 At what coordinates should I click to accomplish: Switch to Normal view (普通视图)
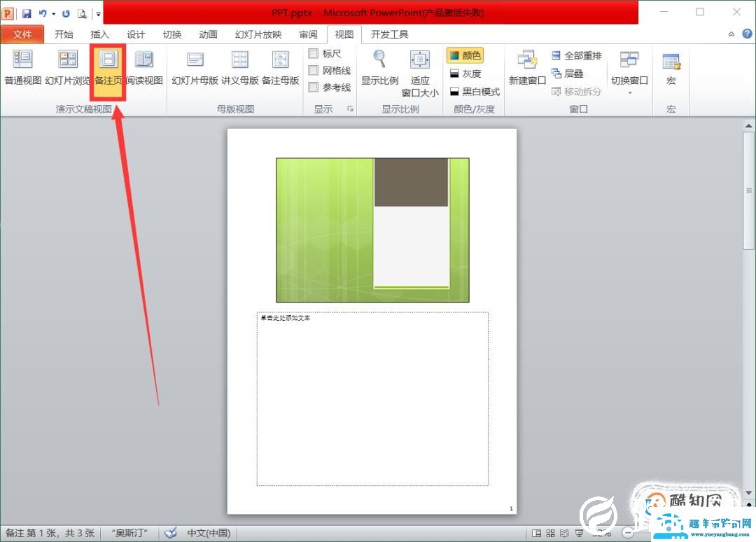[23, 68]
